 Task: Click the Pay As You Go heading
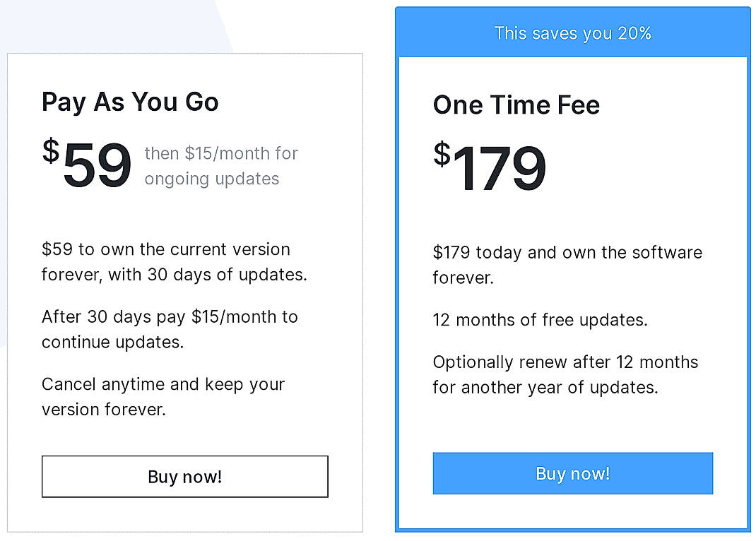tap(130, 102)
